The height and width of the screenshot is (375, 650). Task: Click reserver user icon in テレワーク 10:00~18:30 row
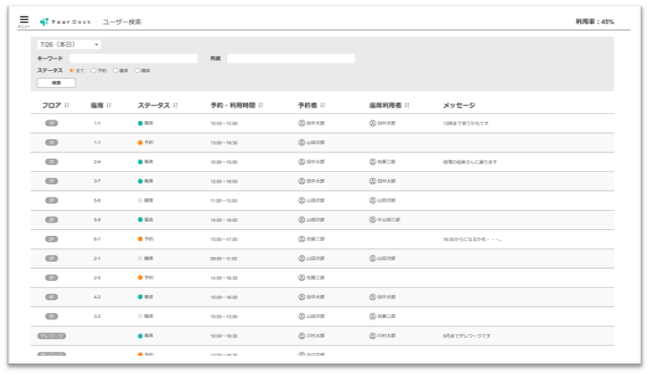[x=302, y=336]
